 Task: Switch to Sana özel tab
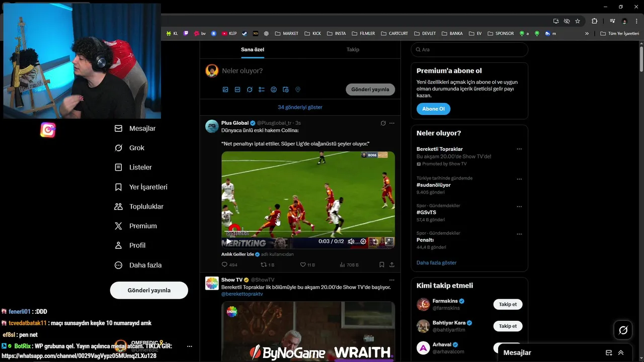[x=253, y=49]
